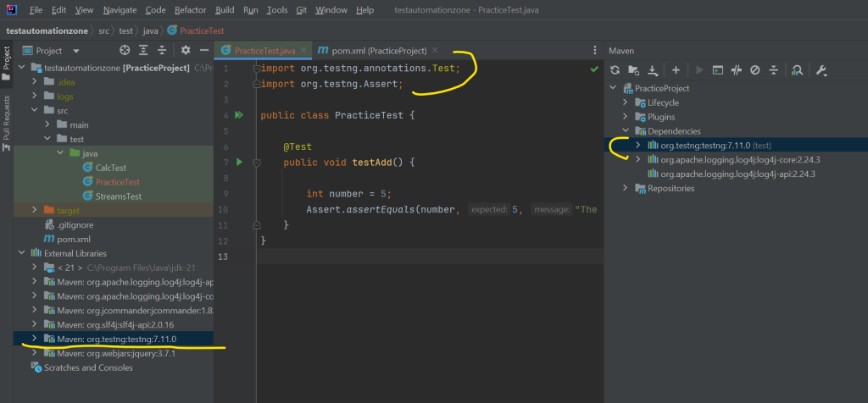Click PracticeProject root in Maven panel
This screenshot has width=868, height=403.
(x=661, y=88)
